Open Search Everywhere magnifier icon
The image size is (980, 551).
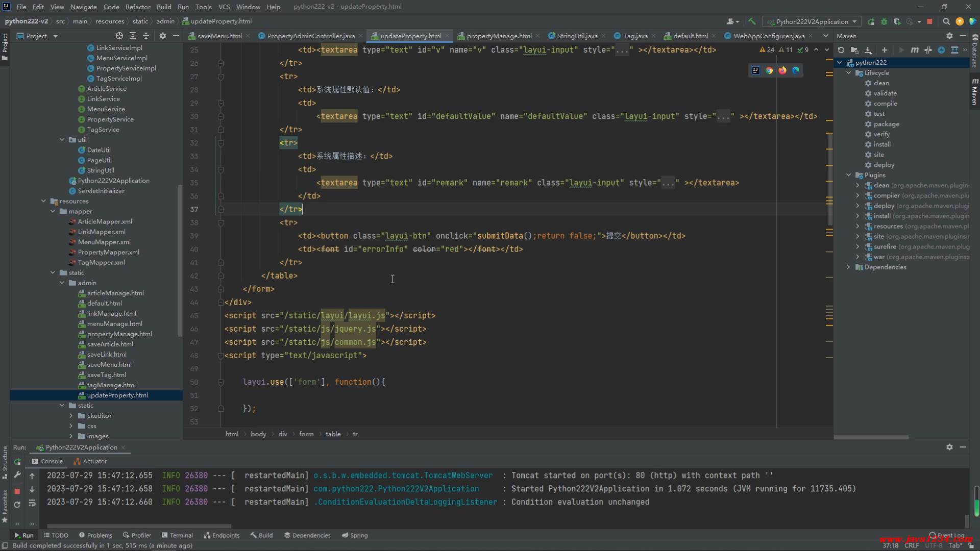coord(946,21)
